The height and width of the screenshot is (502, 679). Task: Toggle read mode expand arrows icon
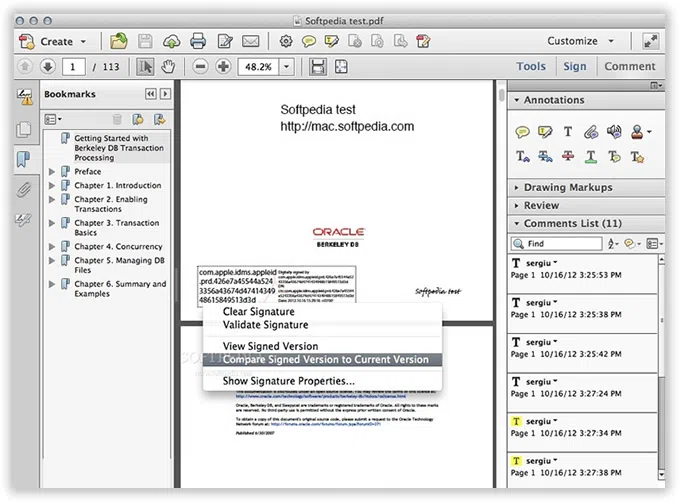tap(650, 41)
